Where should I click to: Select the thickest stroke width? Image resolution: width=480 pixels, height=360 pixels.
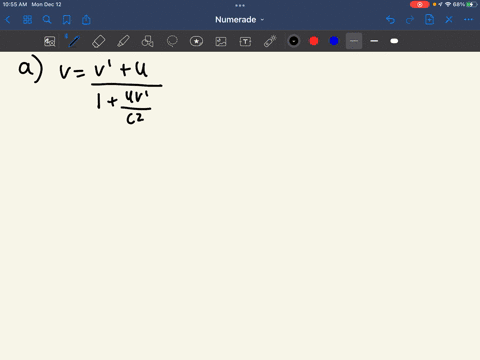click(394, 41)
